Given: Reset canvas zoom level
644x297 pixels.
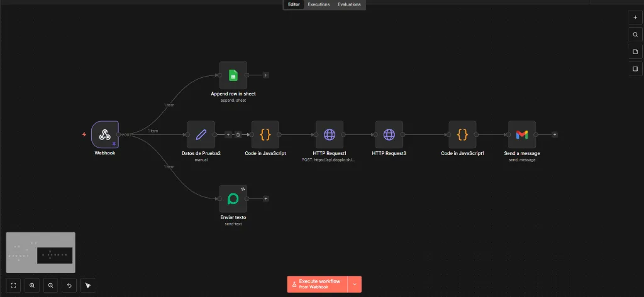Looking at the screenshot, I should [x=69, y=285].
